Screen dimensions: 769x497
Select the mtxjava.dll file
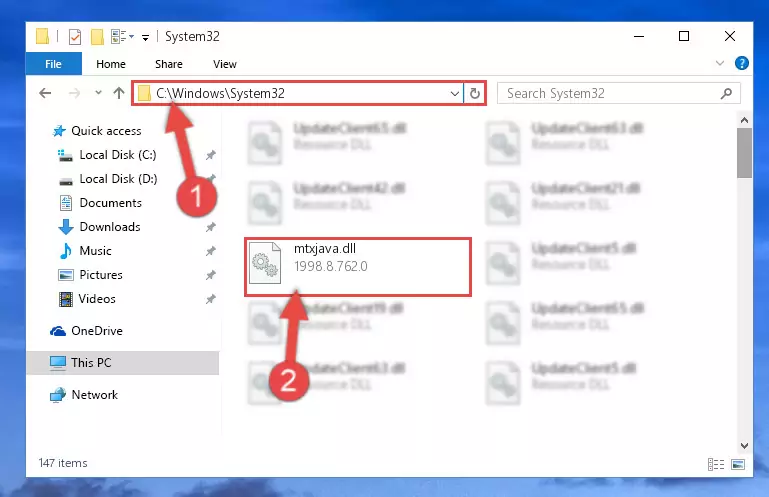[x=358, y=267]
